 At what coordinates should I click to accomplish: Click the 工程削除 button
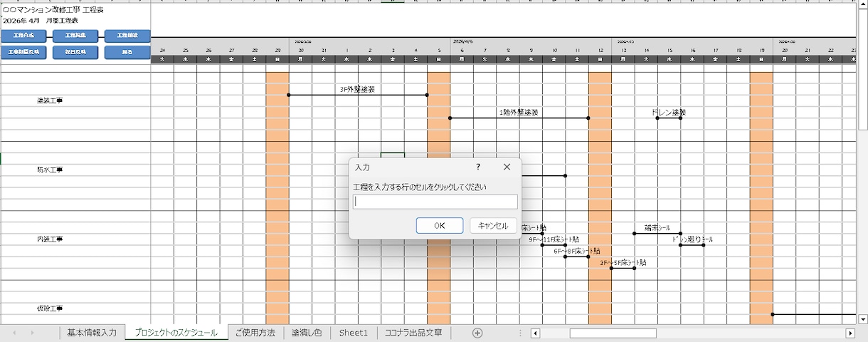127,36
